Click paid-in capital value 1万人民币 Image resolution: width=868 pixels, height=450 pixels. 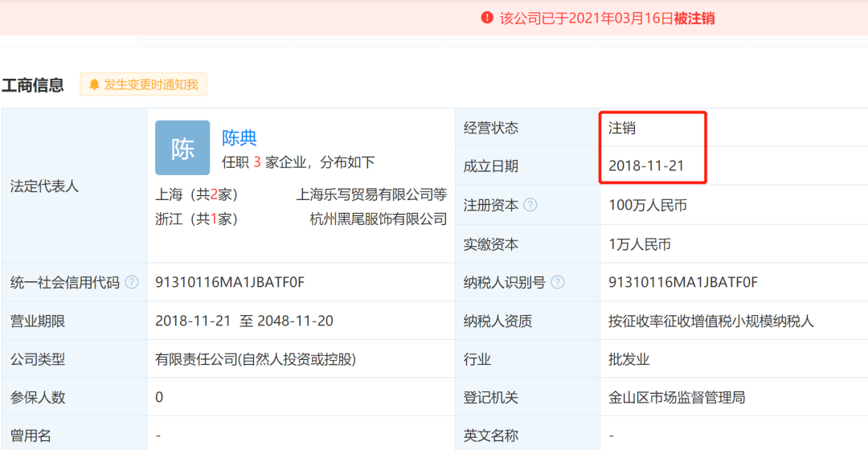click(640, 244)
